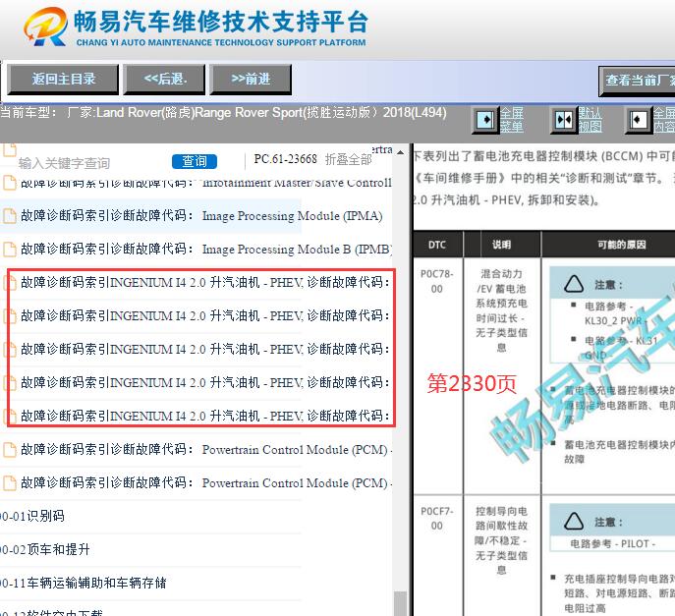Open the Image Processing Module B (IPMB) entry
675x616 pixels.
[x=205, y=249]
